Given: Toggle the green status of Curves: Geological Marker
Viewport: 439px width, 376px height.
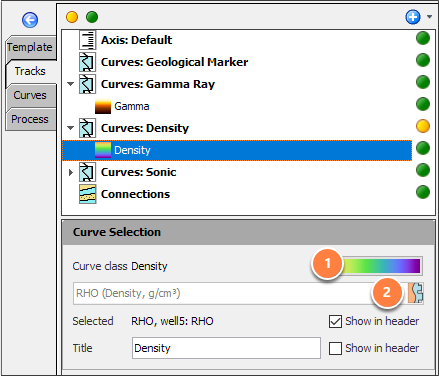Looking at the screenshot, I should click(x=423, y=60).
